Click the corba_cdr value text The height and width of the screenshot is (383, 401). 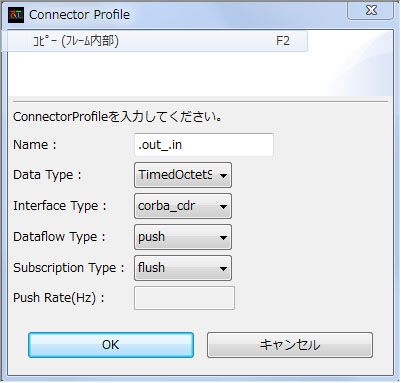(x=166, y=206)
